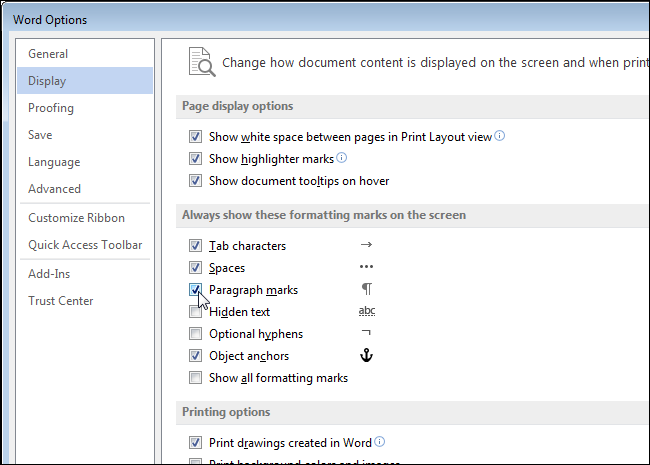650x465 pixels.
Task: Go to Quick Access Toolbar settings
Action: pos(85,245)
